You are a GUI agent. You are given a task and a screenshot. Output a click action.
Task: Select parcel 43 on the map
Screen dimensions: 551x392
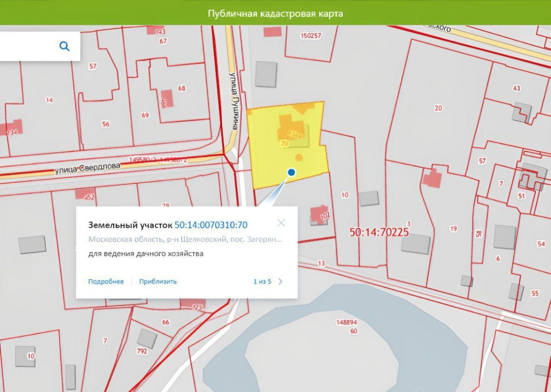[x=517, y=88]
